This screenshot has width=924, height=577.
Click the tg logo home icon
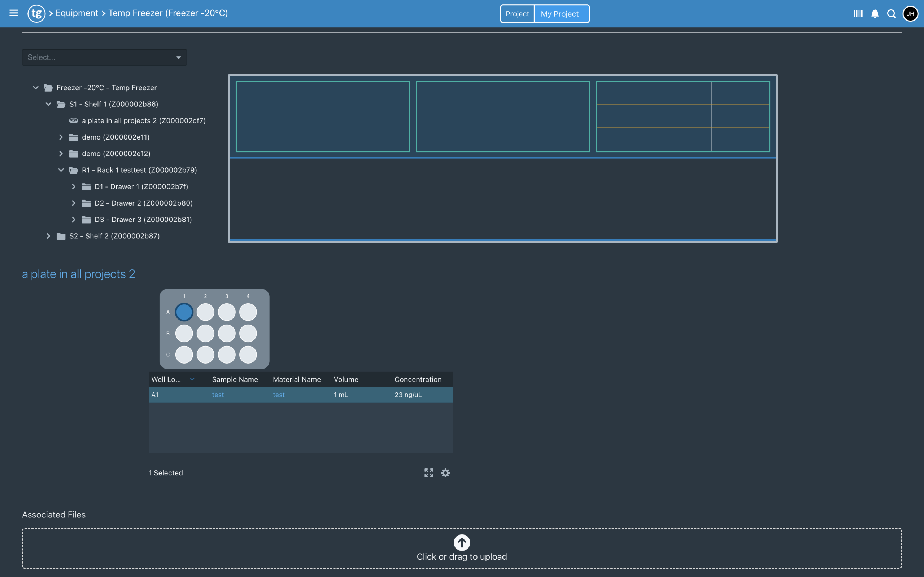point(36,14)
